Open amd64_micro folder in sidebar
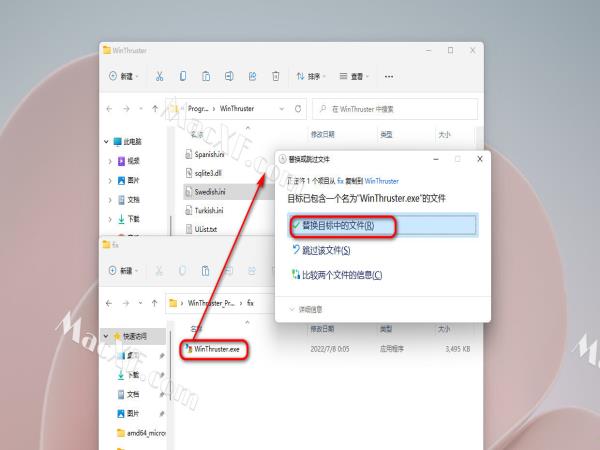The height and width of the screenshot is (450, 600). [141, 433]
